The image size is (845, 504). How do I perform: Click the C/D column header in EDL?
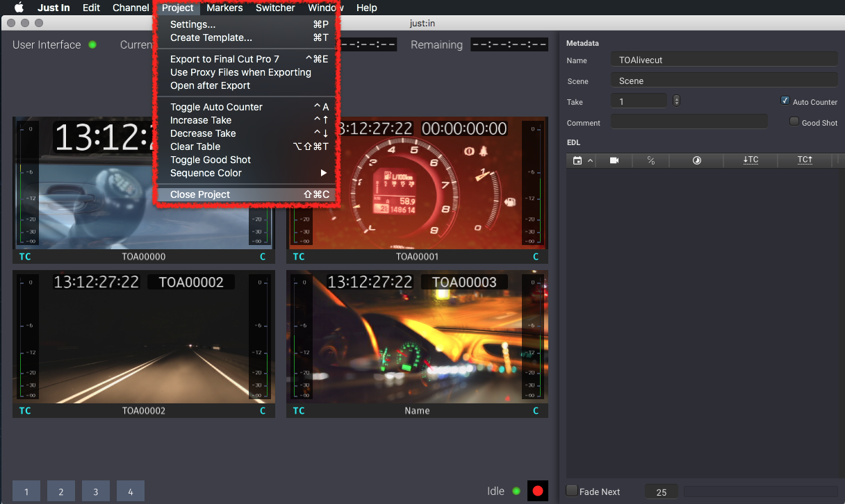click(x=651, y=160)
